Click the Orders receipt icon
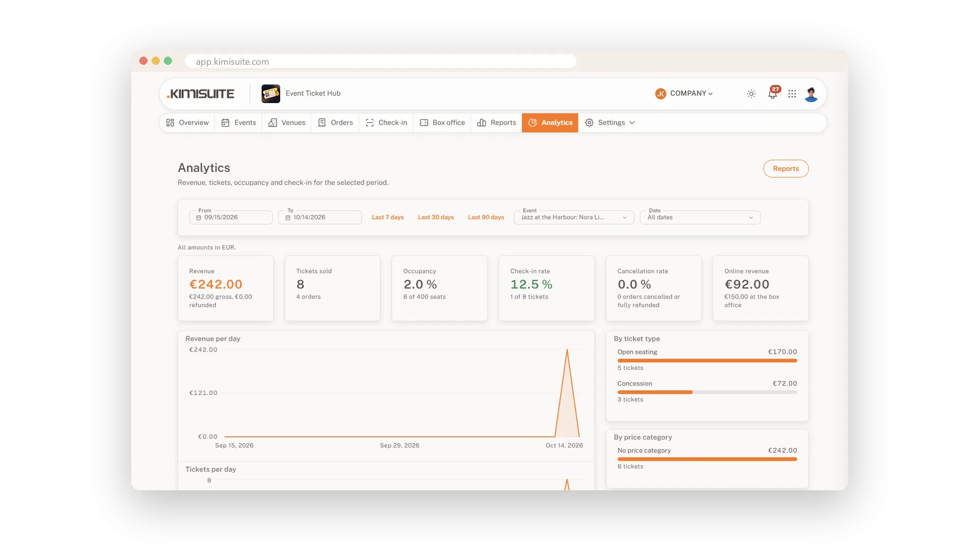 [322, 123]
